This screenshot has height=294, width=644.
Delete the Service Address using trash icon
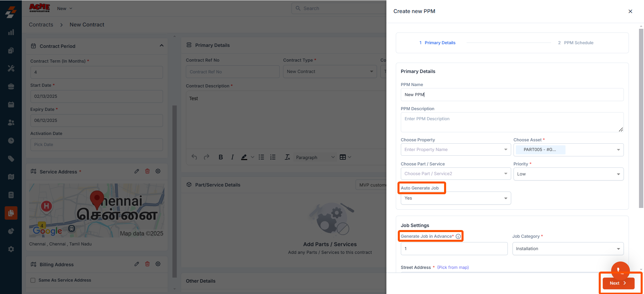click(x=147, y=171)
